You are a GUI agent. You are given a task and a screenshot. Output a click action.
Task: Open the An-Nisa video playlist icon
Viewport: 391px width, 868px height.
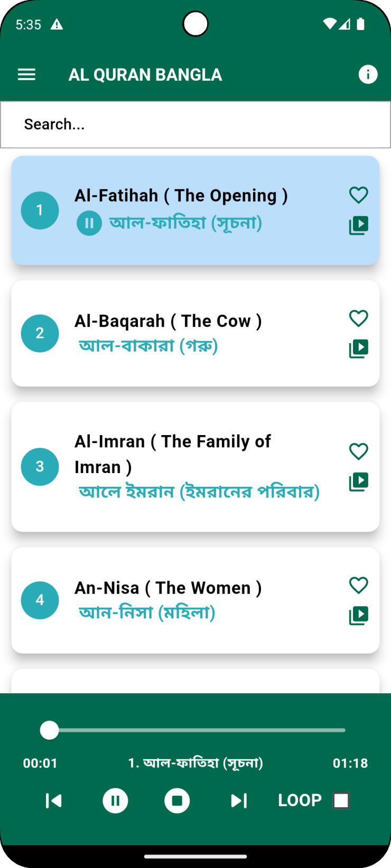coord(358,615)
